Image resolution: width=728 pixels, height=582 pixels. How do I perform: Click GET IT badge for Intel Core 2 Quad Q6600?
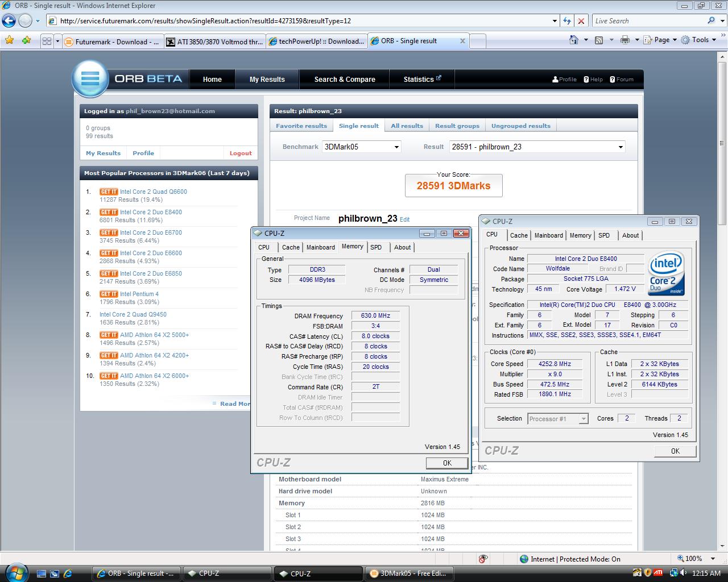(x=109, y=192)
